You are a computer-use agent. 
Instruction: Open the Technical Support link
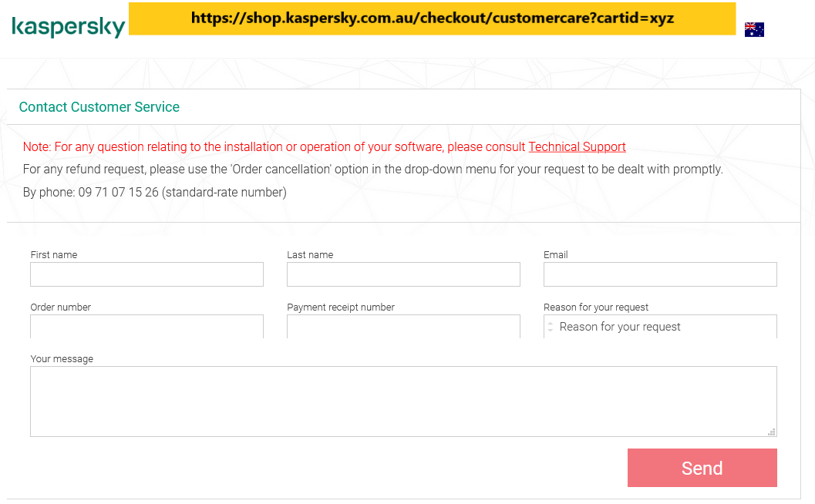577,147
